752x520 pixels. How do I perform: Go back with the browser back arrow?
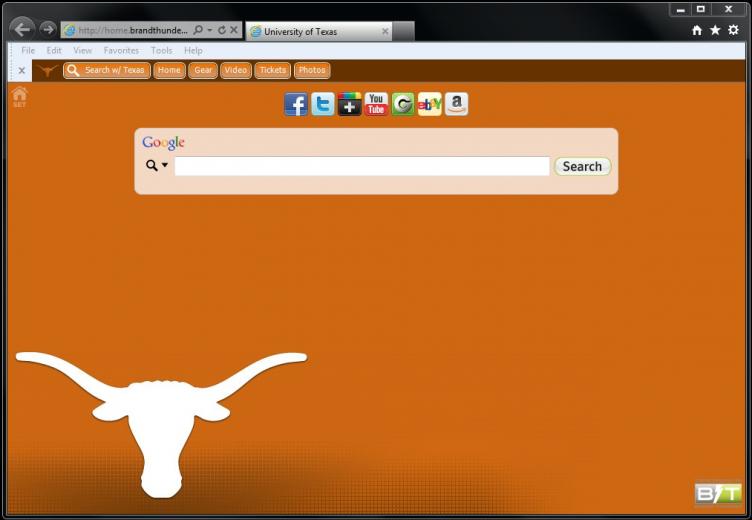pos(22,30)
